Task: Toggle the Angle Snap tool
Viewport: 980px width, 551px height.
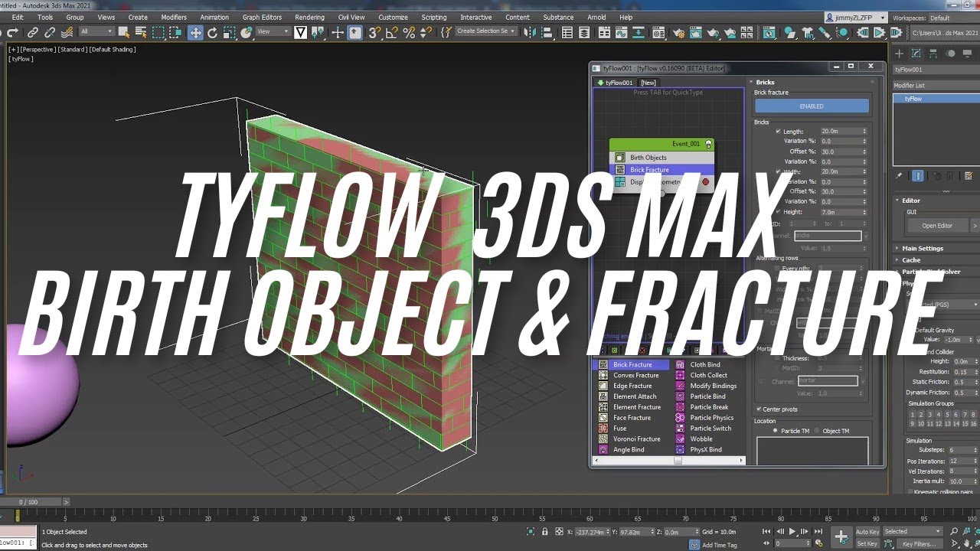Action: pos(391,32)
